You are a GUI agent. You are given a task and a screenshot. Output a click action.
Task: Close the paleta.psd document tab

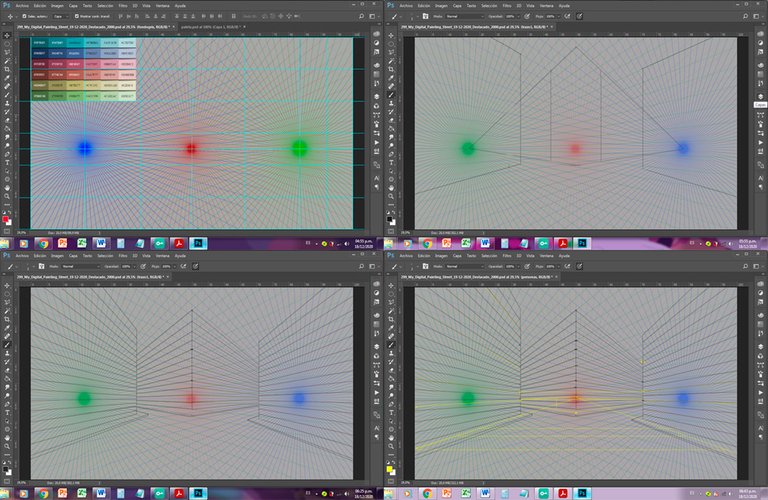[244, 27]
